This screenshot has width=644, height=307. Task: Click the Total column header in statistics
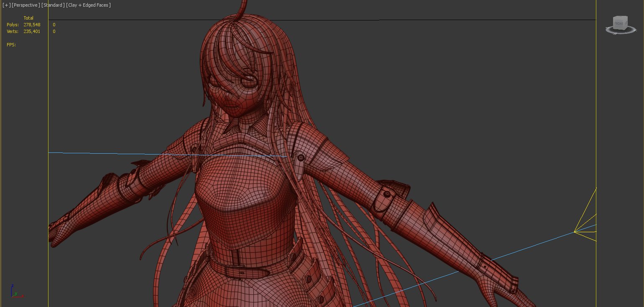coord(28,18)
